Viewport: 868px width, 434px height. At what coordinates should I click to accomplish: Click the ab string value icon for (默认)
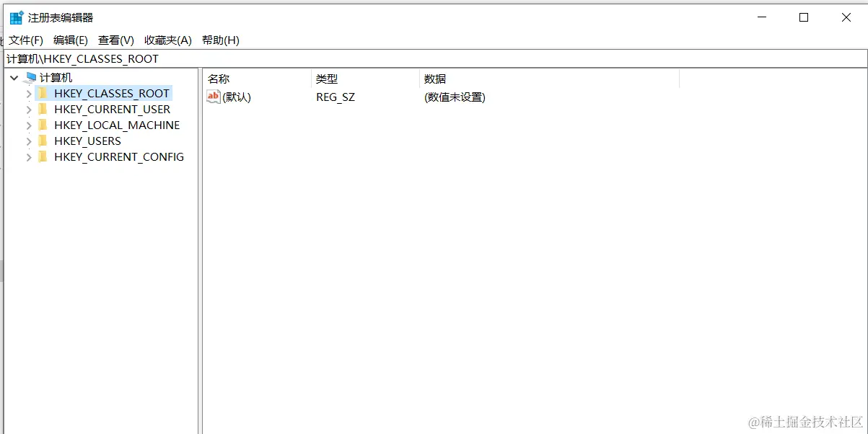click(214, 97)
